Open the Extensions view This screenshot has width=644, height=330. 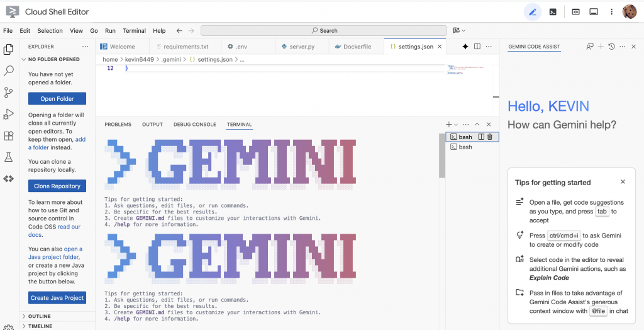8,136
